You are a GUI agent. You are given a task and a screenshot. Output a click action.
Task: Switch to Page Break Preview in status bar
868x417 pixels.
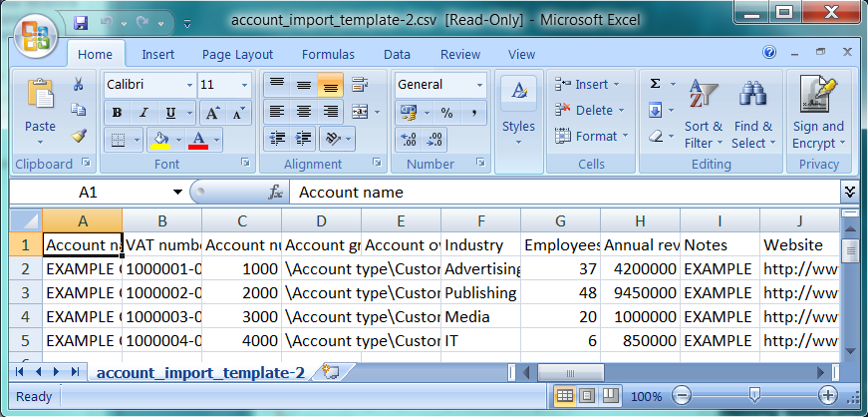tap(610, 396)
